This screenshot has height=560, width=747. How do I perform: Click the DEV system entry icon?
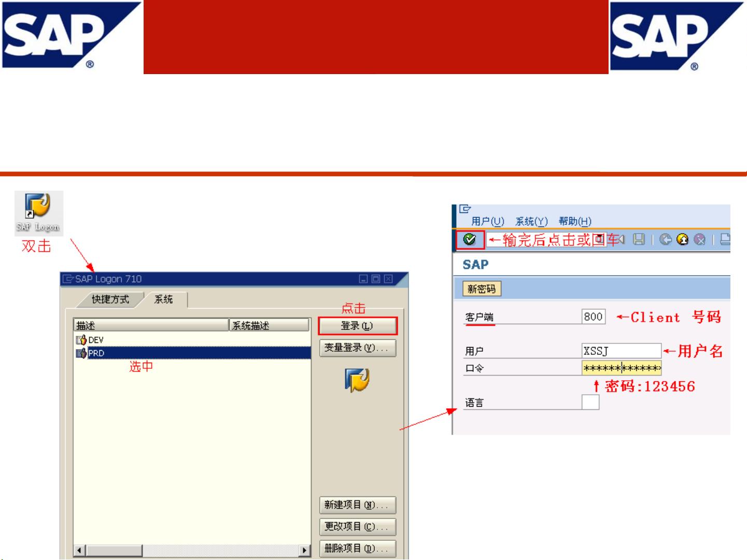tap(81, 340)
